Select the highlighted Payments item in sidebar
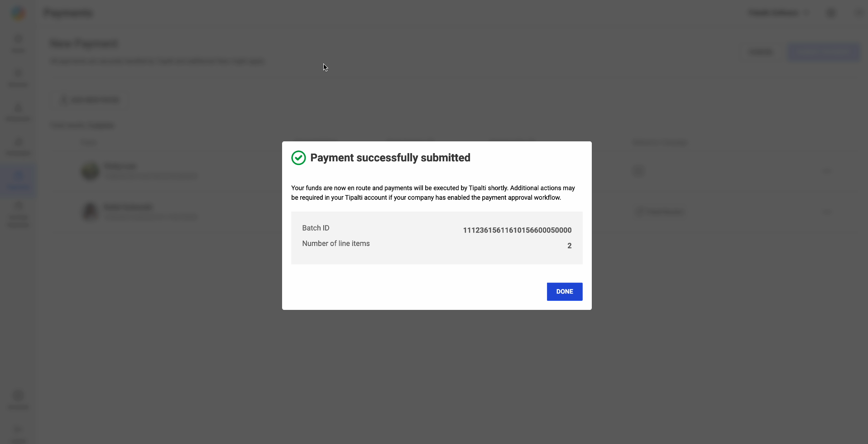868x444 pixels. [18, 180]
